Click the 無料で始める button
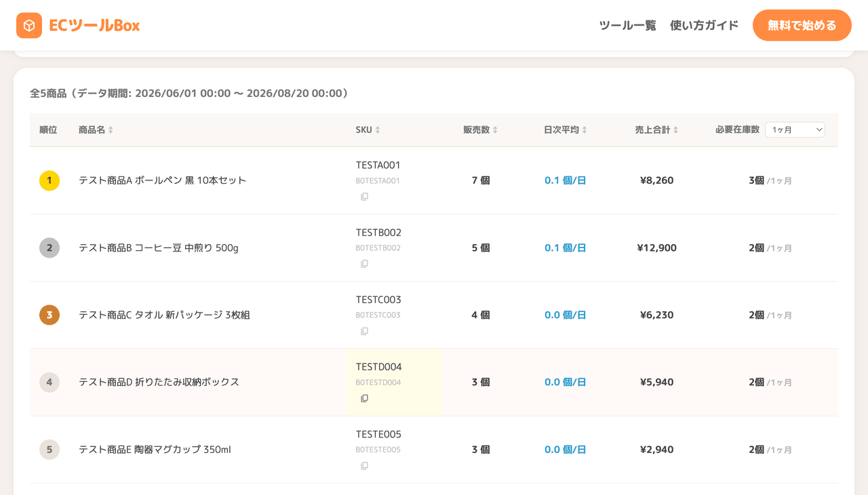Viewport: 868px width, 495px height. coord(802,25)
